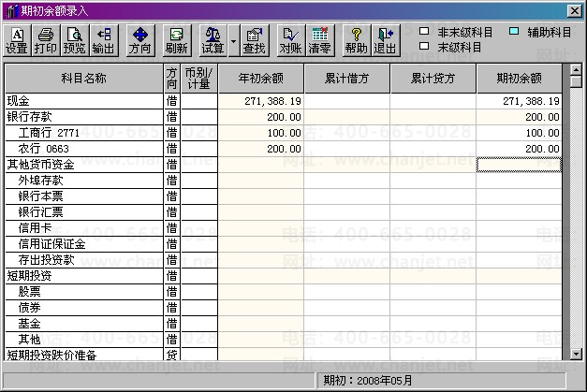Click 农行 期初余额 cell 200.00
Viewport: 587px width, 392px height.
coord(520,149)
